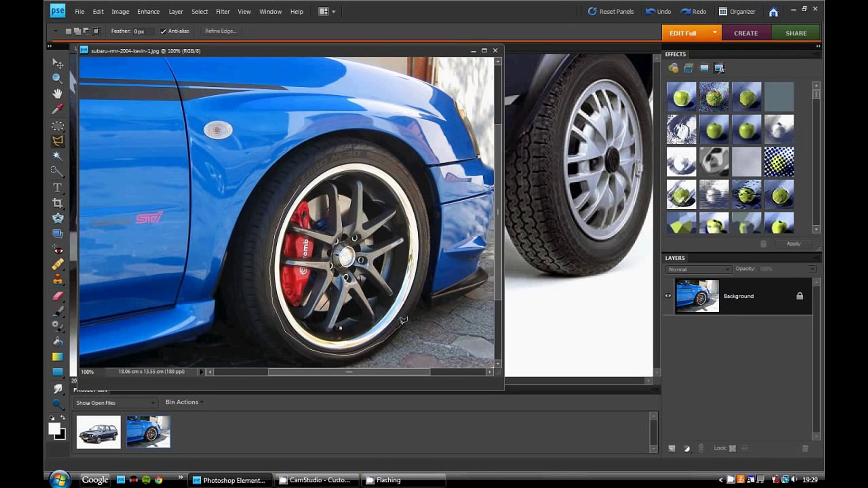This screenshot has height=488, width=868.
Task: Activate the Red Eye Removal tool
Action: [x=57, y=249]
